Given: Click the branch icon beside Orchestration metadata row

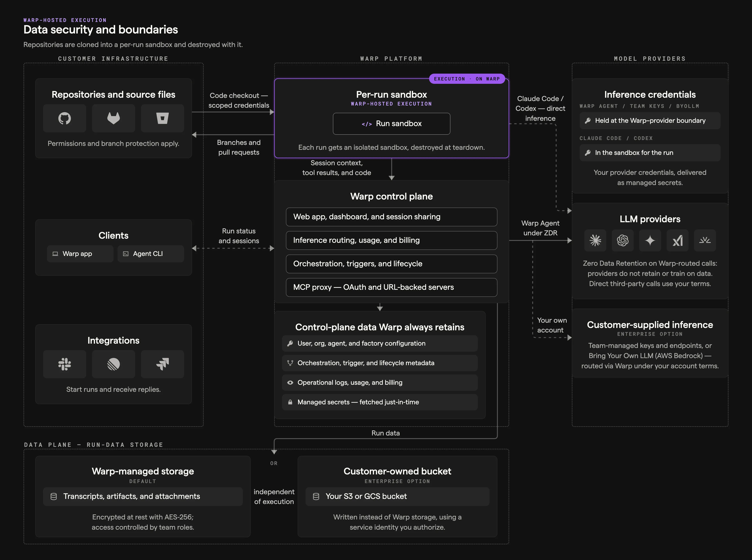Looking at the screenshot, I should 290,363.
